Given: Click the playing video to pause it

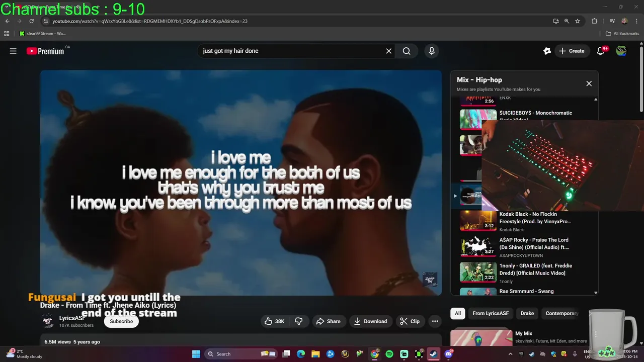Looking at the screenshot, I should click(x=241, y=183).
